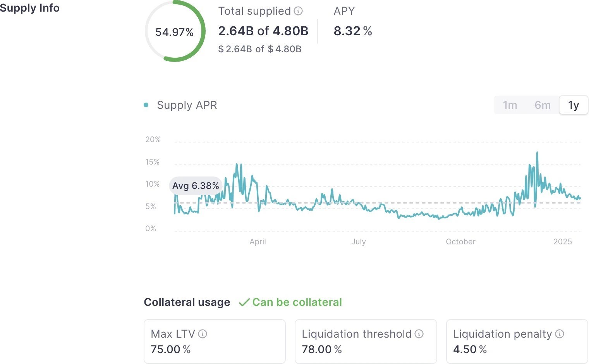Open the Collateral usage details
The height and width of the screenshot is (364, 589).
pos(187,302)
